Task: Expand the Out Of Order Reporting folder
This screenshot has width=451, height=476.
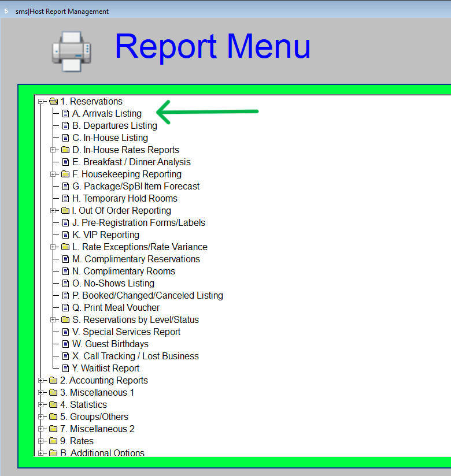Action: 53,211
